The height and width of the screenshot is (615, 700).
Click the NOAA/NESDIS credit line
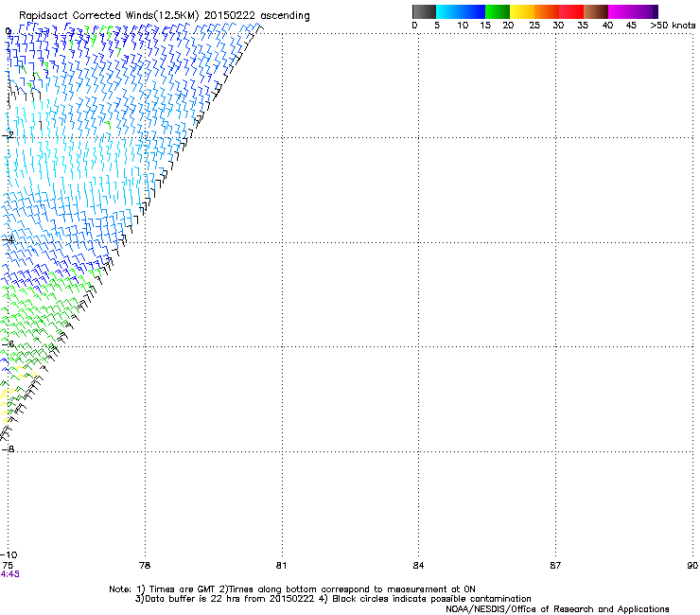[557, 609]
